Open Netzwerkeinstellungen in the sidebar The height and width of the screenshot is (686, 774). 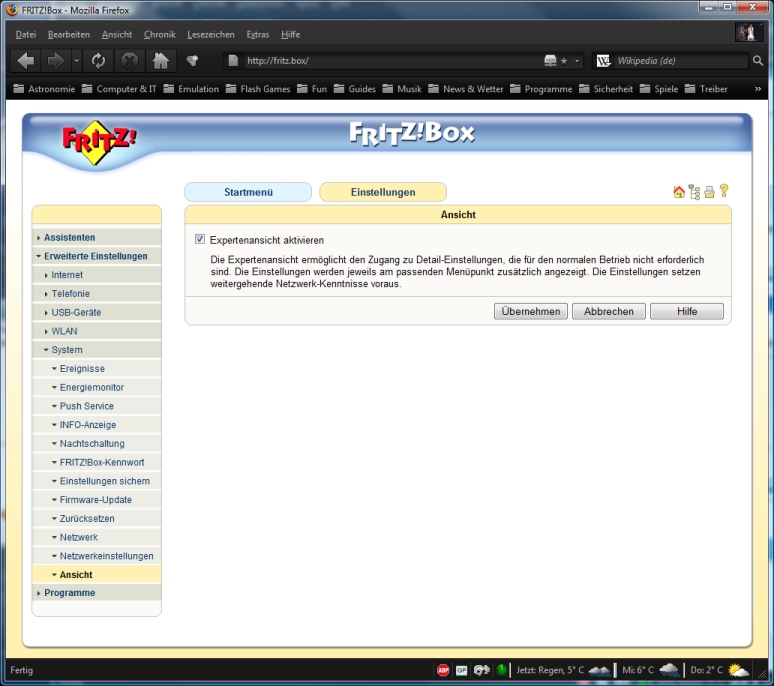[97, 556]
